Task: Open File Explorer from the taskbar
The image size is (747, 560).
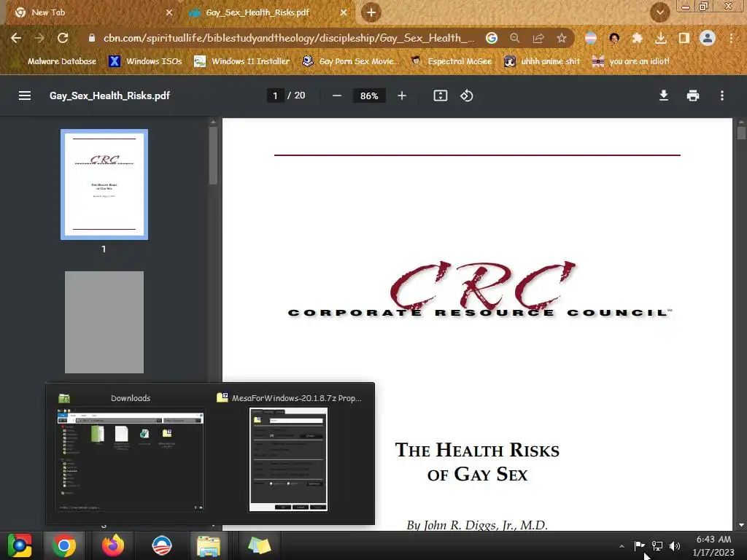Action: pyautogui.click(x=209, y=545)
